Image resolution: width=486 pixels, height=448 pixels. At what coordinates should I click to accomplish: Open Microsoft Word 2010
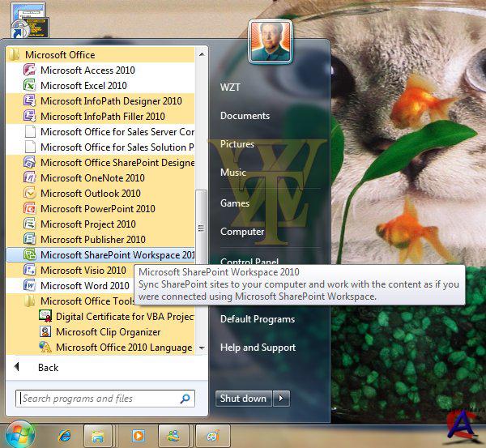[x=84, y=286]
